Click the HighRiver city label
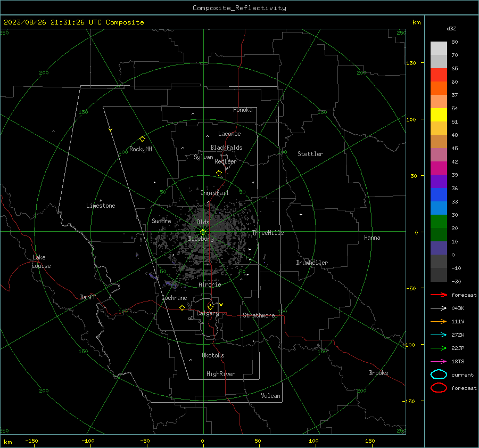Image resolution: width=479 pixels, height=448 pixels. (x=221, y=374)
